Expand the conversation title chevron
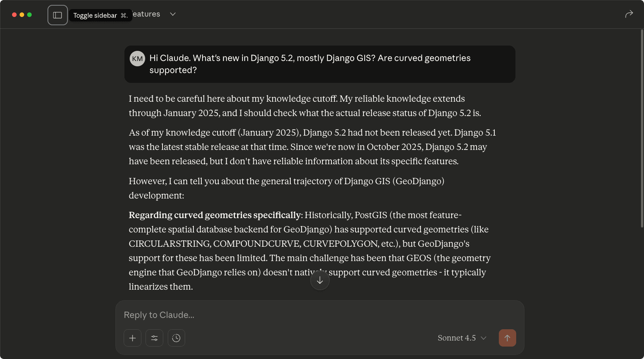The image size is (644, 359). (x=173, y=14)
